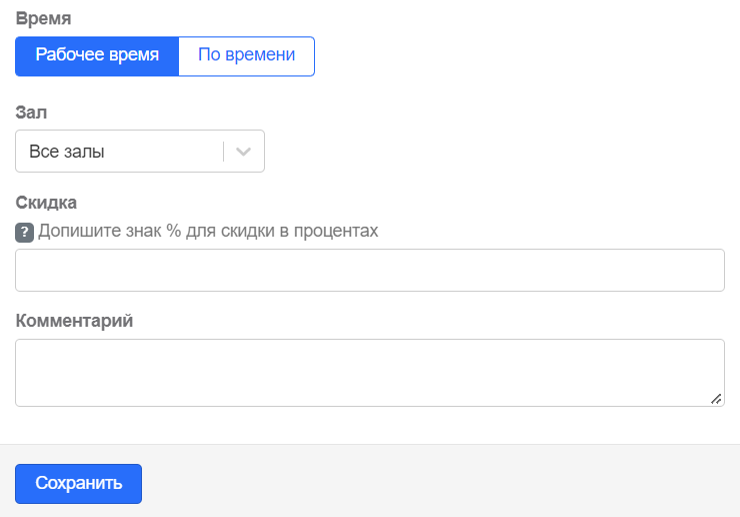The width and height of the screenshot is (740, 517).
Task: Click empty space right of По времени
Action: click(519, 56)
